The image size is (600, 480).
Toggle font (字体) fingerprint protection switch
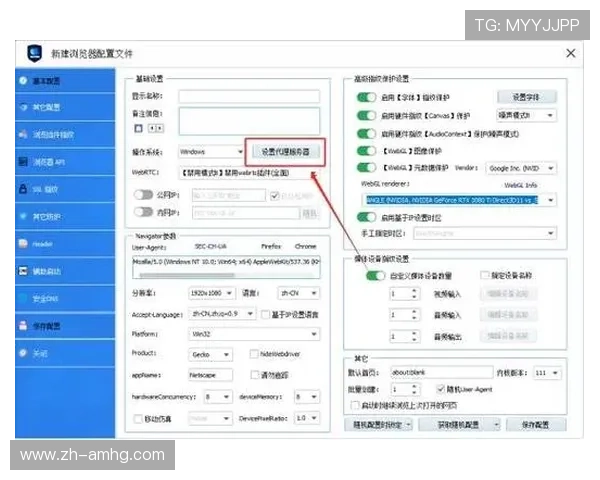[367, 97]
